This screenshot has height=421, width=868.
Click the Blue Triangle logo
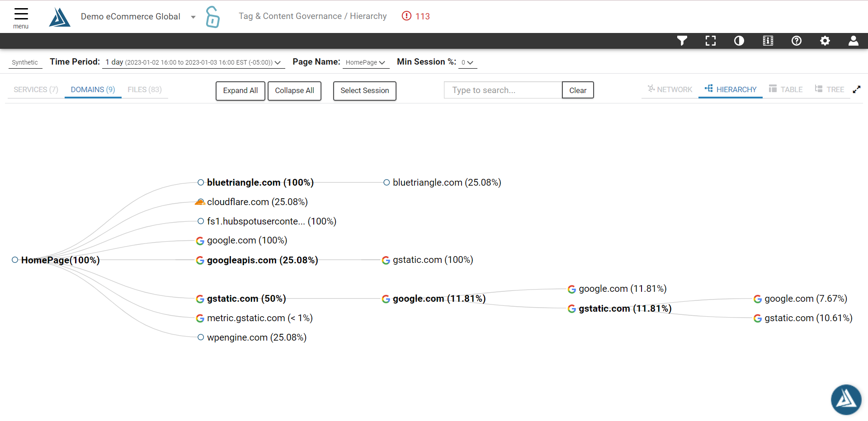[60, 17]
